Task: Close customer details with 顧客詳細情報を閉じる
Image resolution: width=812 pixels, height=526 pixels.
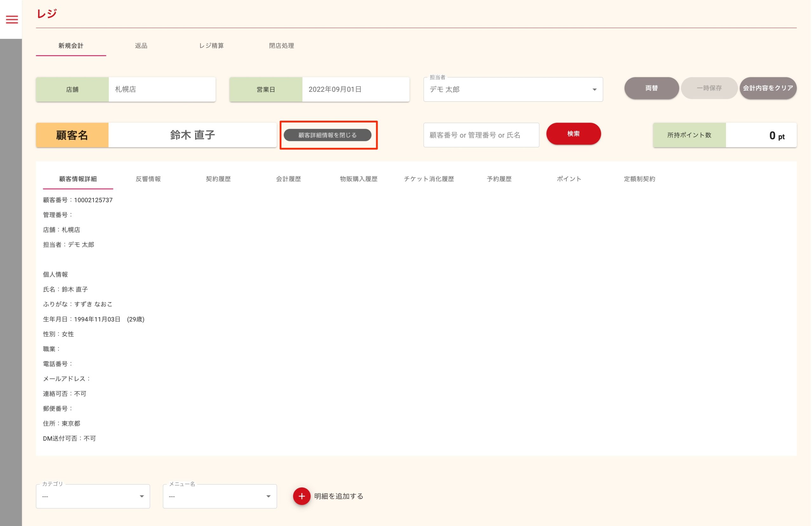Action: pos(327,135)
